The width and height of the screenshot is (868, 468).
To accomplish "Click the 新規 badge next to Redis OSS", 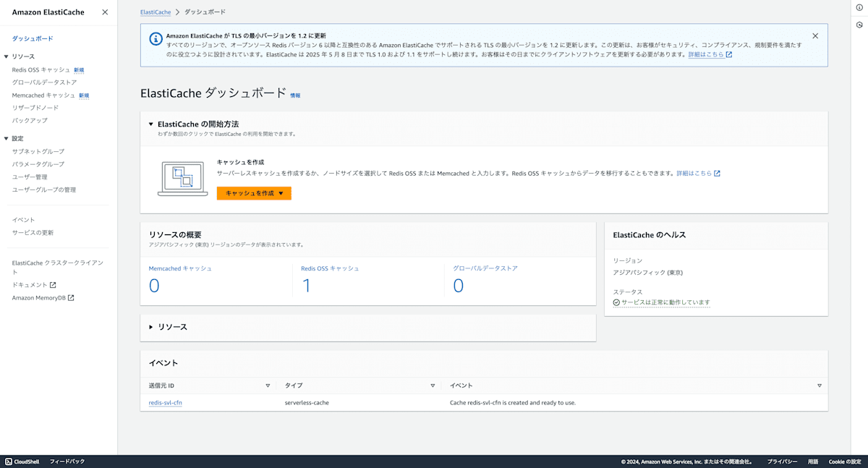I will (x=79, y=70).
